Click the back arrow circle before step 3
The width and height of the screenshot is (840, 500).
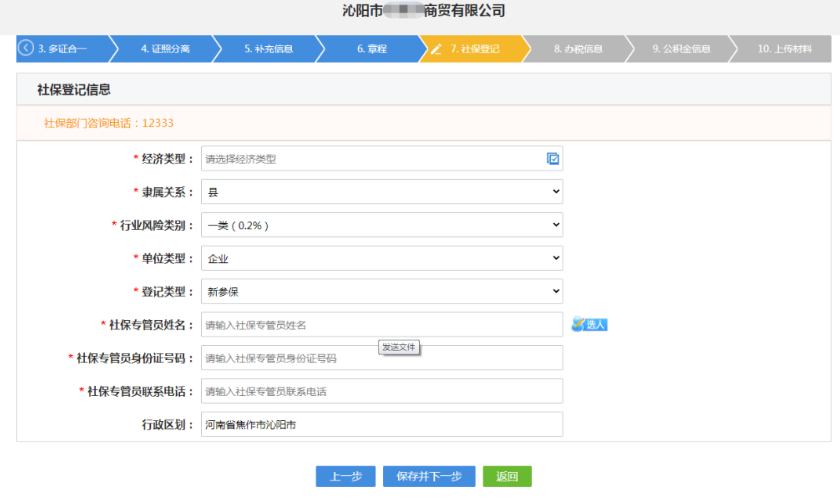click(x=26, y=48)
